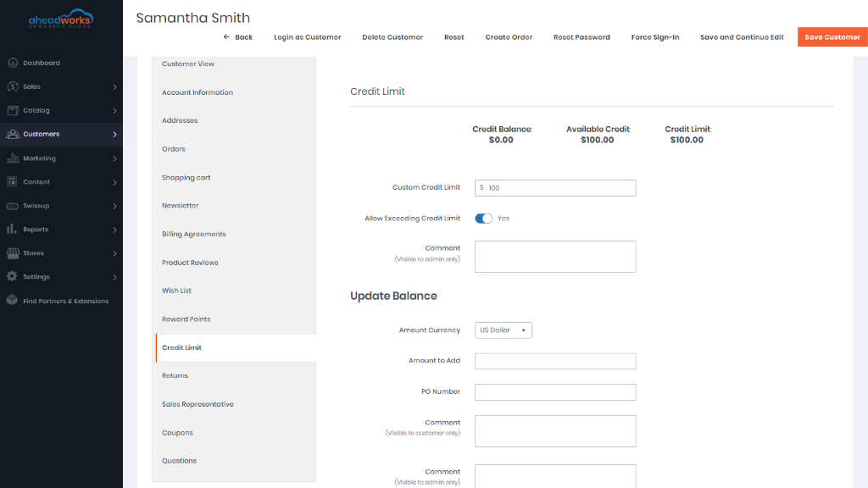Turn off Allow Exceeding Credit Limit toggle

tap(483, 219)
